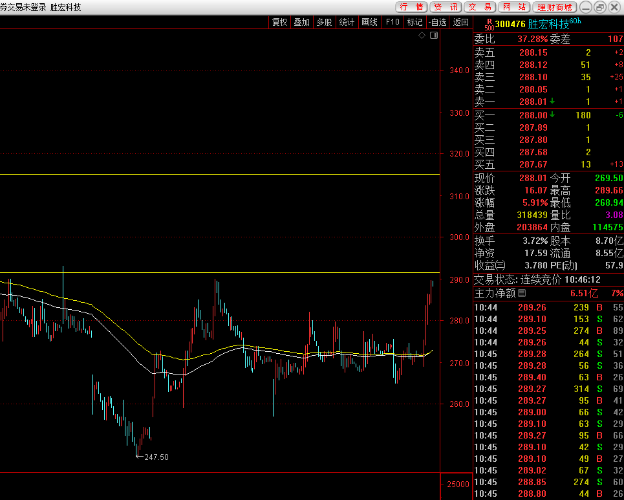Click the upper yellow horizontal line
Viewport: 624px width, 500px height.
pos(220,174)
